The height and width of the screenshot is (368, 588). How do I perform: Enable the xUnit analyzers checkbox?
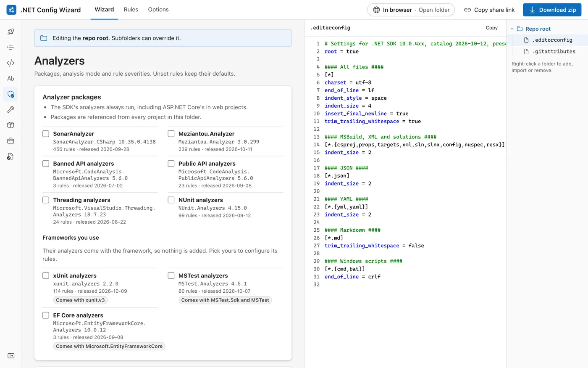[x=46, y=275]
